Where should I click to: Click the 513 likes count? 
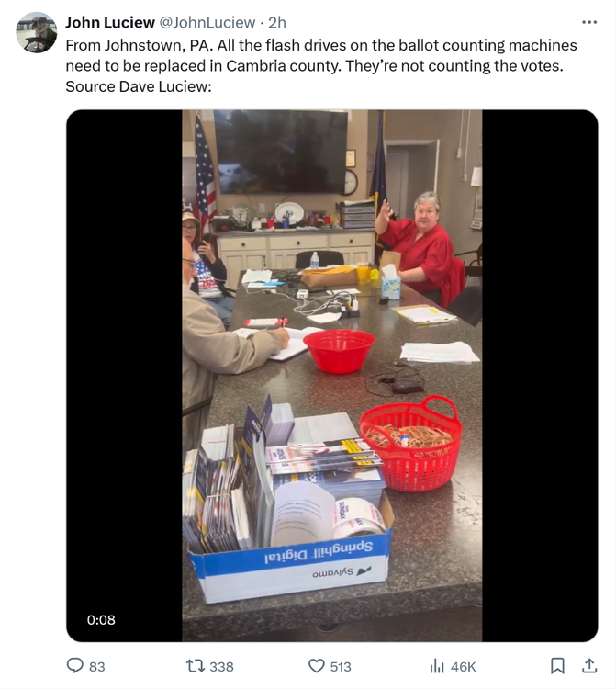pyautogui.click(x=341, y=667)
